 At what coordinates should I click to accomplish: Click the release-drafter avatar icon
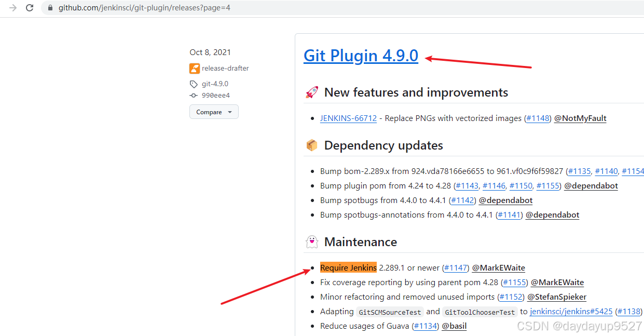(x=195, y=68)
